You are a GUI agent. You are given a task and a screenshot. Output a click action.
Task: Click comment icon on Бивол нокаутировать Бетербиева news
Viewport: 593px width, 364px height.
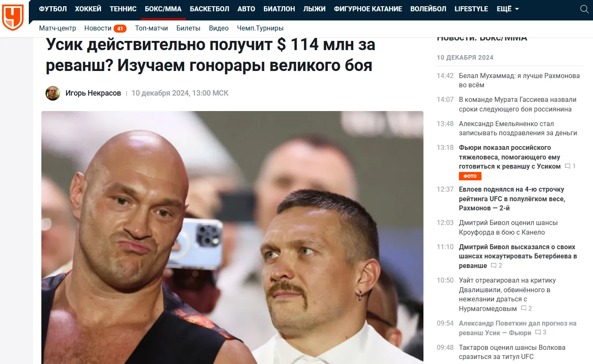(x=494, y=265)
